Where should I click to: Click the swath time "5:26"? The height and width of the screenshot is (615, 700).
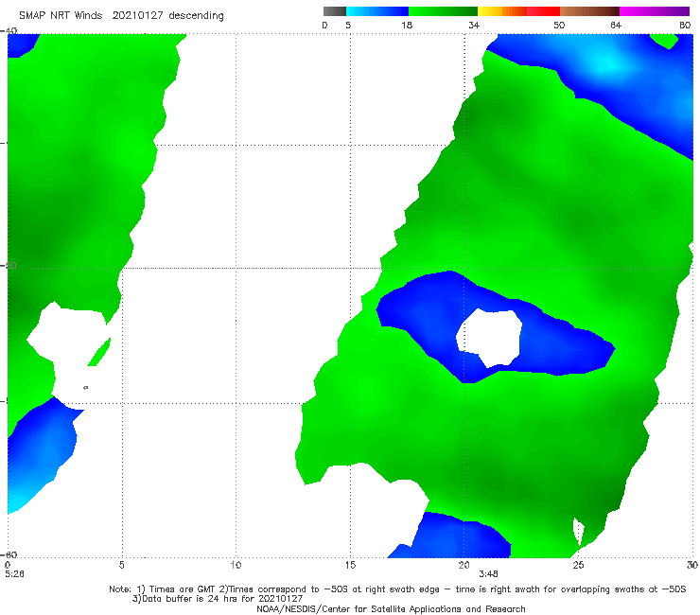pos(15,574)
